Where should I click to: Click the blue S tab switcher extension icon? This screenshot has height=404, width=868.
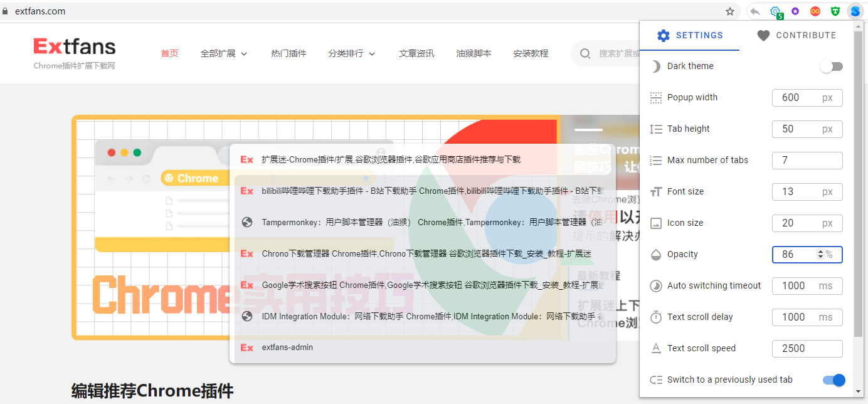click(x=855, y=11)
